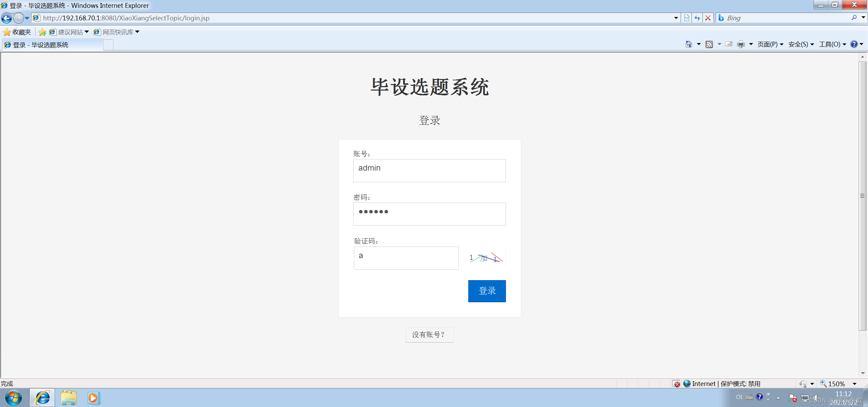The height and width of the screenshot is (407, 868).
Task: Click the 完成 status bar text
Action: pyautogui.click(x=7, y=384)
